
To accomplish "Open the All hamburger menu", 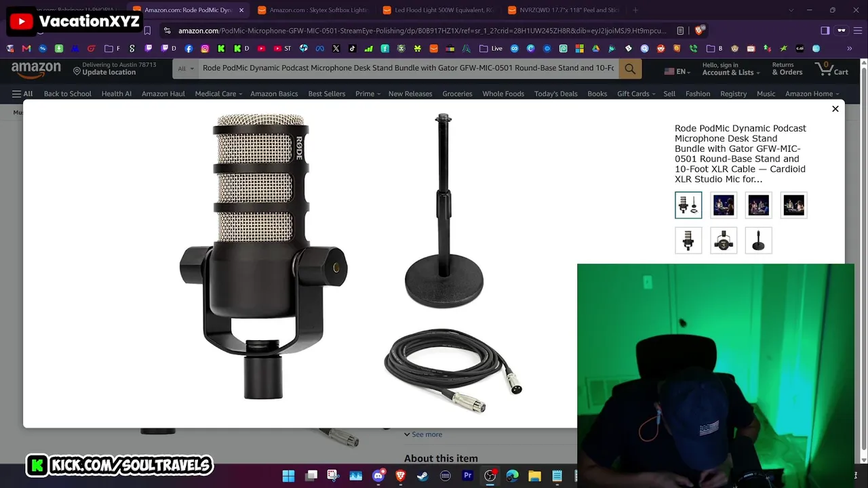I will point(22,94).
